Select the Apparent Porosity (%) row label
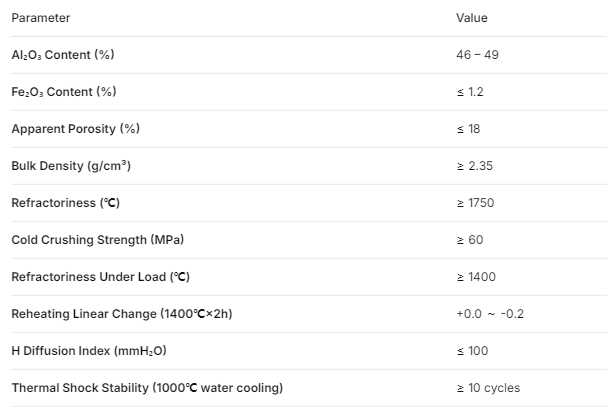This screenshot has height=407, width=607. [75, 129]
